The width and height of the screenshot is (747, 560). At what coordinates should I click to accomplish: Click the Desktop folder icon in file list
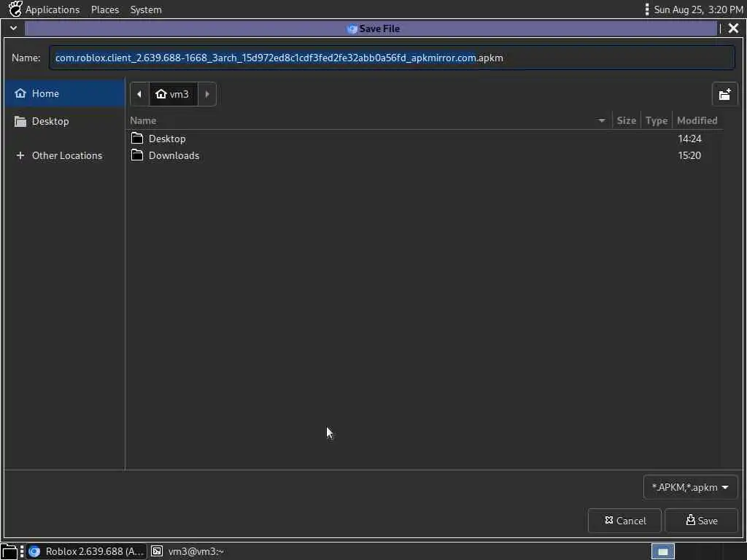coord(137,138)
